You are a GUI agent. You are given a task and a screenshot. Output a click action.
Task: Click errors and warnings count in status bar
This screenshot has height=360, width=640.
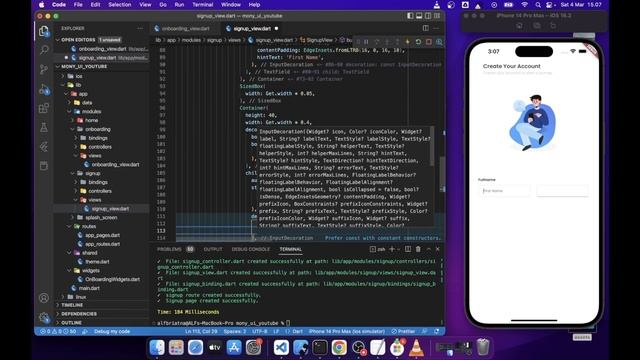[58, 331]
